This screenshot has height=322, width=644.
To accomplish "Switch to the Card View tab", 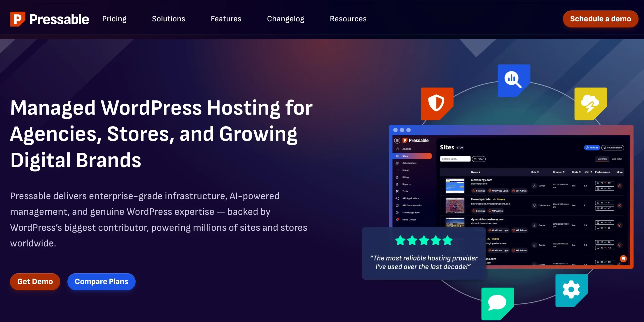I will [617, 159].
